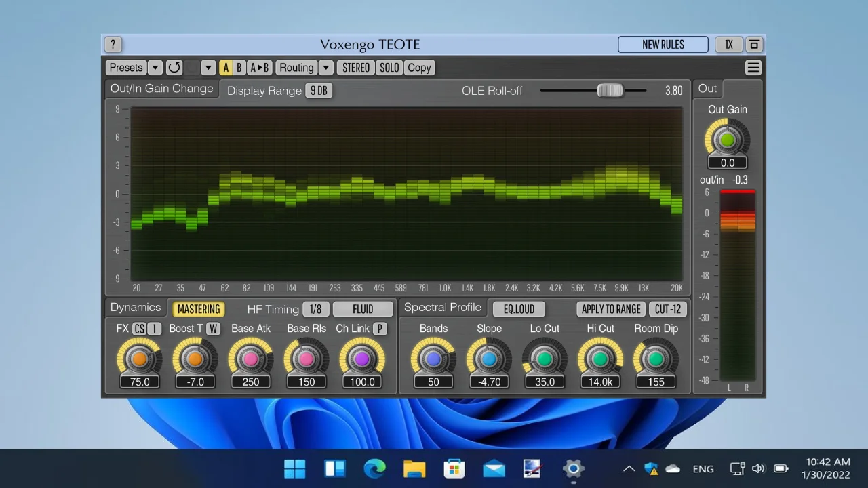The height and width of the screenshot is (488, 868).
Task: Click the undo/reset arrow icon
Action: 174,68
